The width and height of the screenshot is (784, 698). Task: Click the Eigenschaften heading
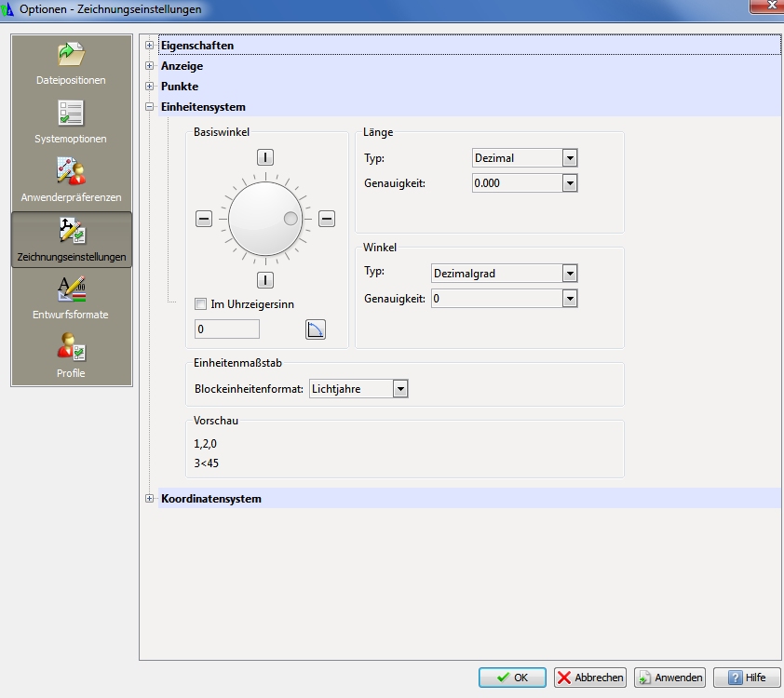pos(197,46)
